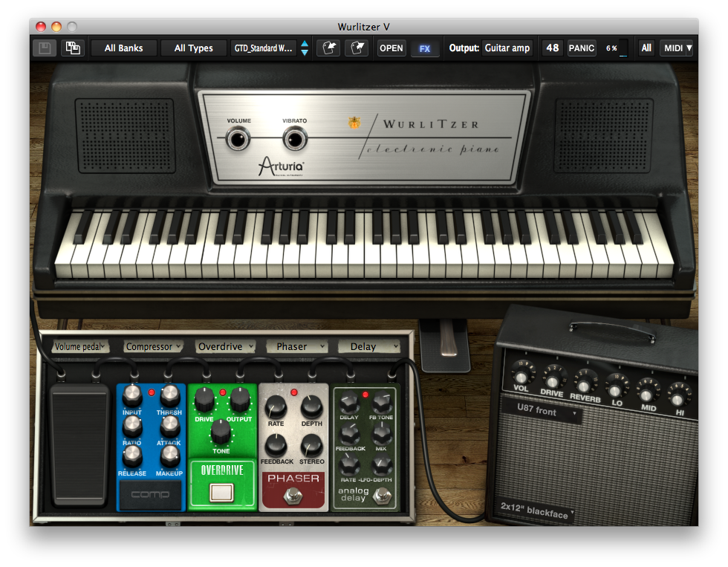Click the compressor RELEASE knob
This screenshot has width=728, height=567.
[x=132, y=456]
